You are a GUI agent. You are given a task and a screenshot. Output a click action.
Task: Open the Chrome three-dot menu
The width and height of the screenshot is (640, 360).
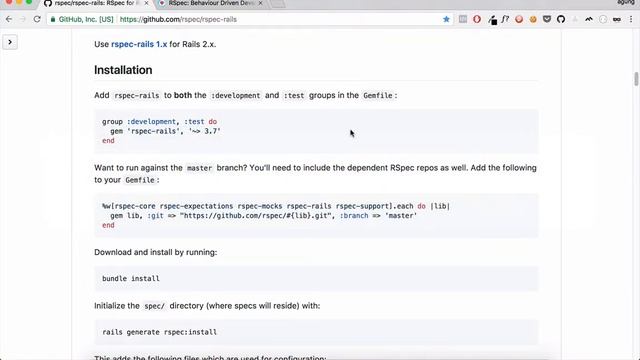point(631,19)
